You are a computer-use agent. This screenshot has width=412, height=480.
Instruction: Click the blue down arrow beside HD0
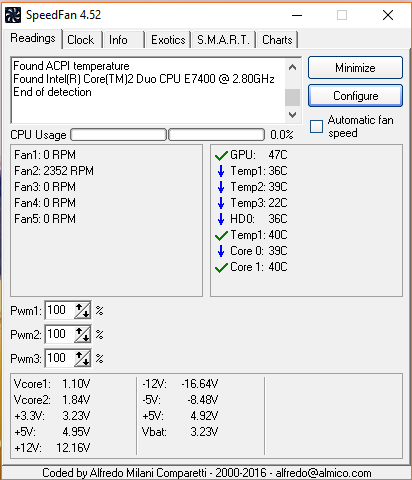221,219
